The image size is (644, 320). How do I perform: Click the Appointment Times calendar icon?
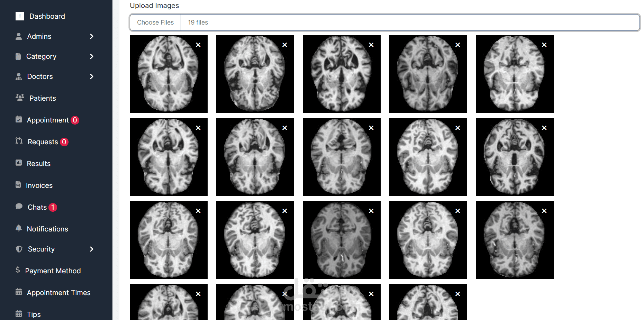coord(19,292)
